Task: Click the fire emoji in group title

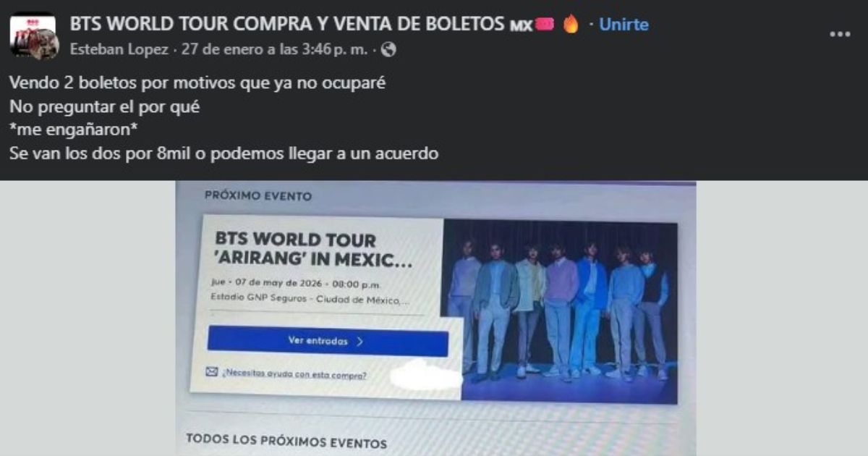Action: coord(571,25)
